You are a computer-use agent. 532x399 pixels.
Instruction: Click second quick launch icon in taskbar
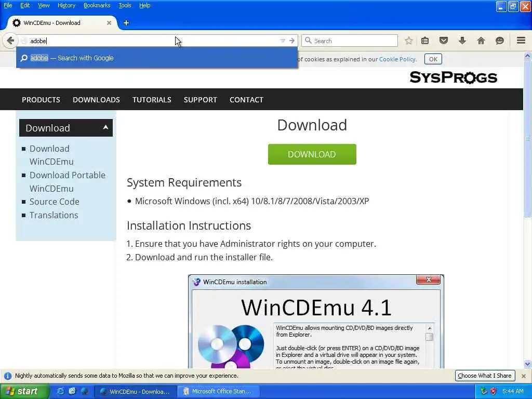tap(72, 391)
